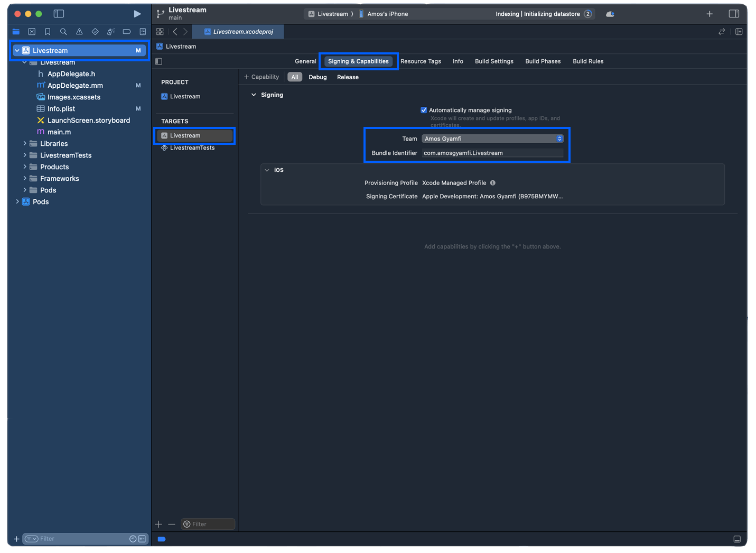Hide the project and targets list
756x553 pixels.
pyautogui.click(x=159, y=61)
